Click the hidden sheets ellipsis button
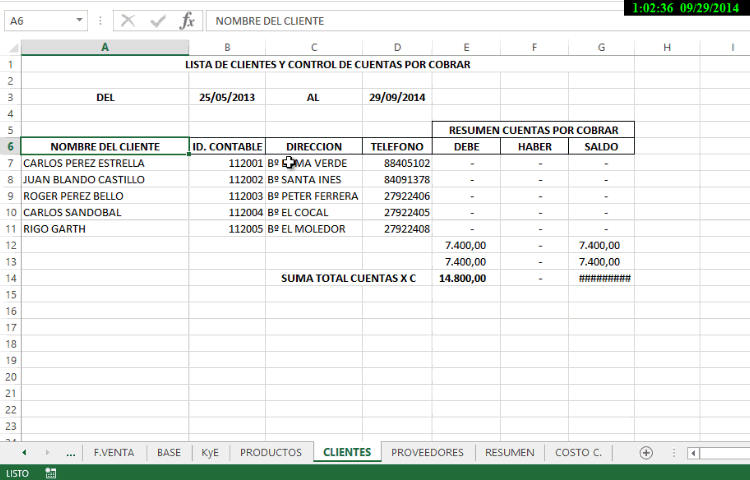750x480 pixels. pos(70,453)
